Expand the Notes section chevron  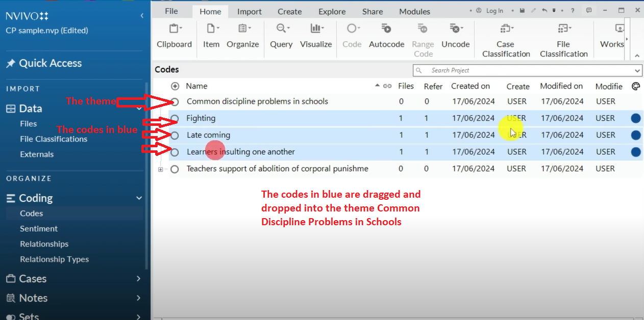[x=139, y=298]
